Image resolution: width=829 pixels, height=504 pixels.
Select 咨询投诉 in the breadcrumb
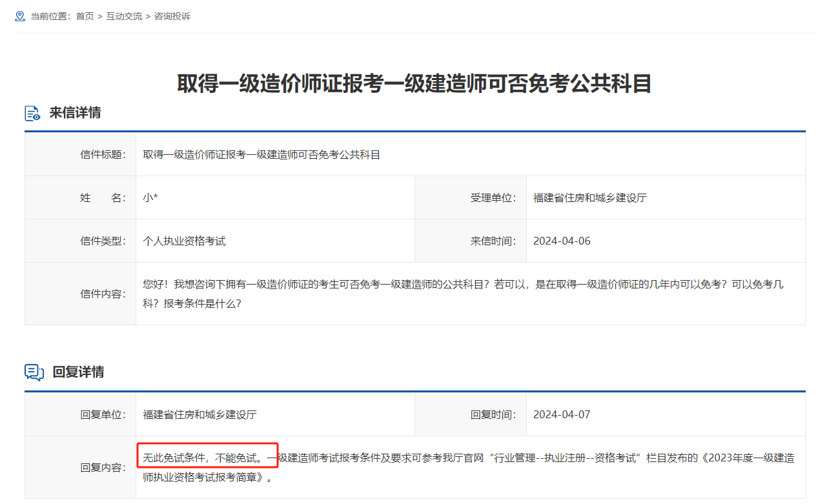click(172, 16)
